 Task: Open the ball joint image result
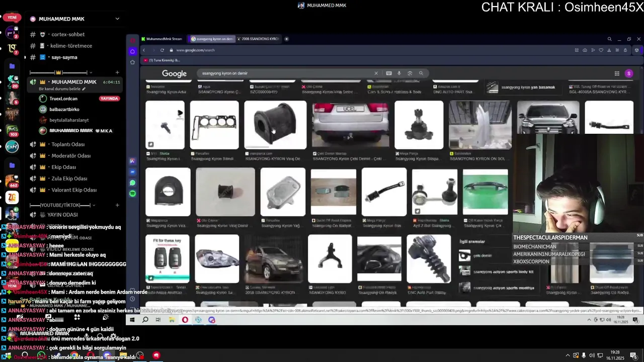[x=419, y=125]
